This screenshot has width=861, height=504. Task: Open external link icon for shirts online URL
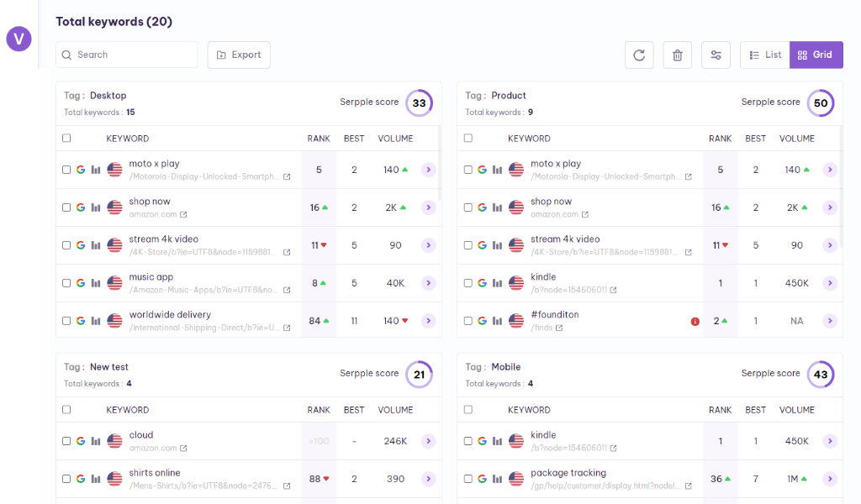tap(287, 486)
